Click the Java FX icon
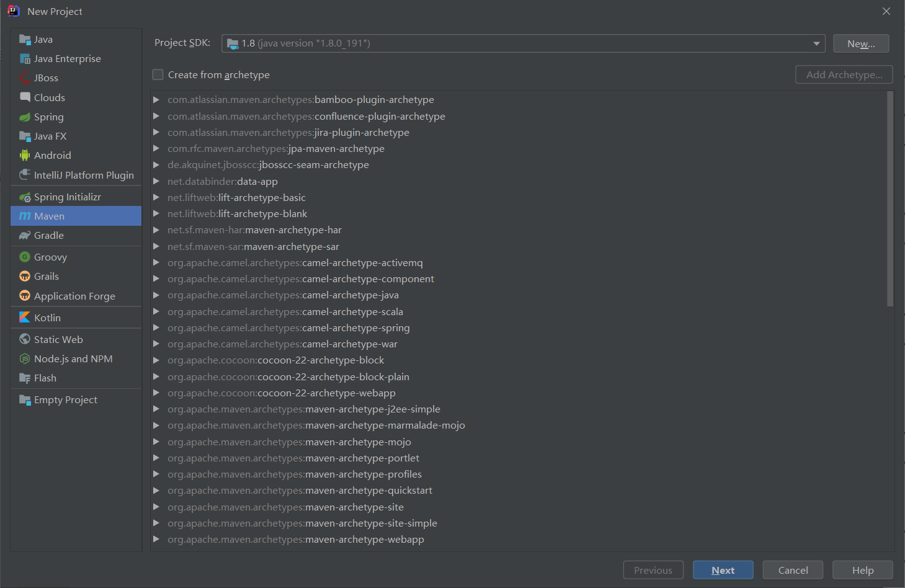The height and width of the screenshot is (588, 905). coord(25,136)
